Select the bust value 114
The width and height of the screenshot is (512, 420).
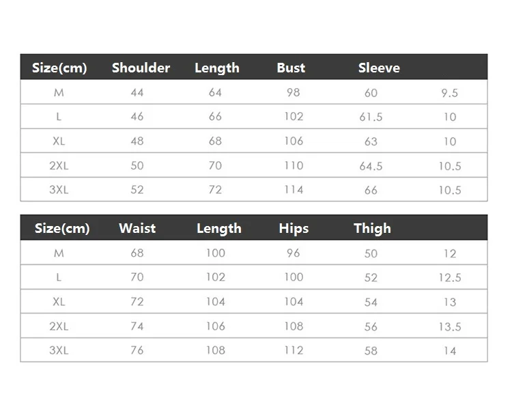click(x=294, y=190)
